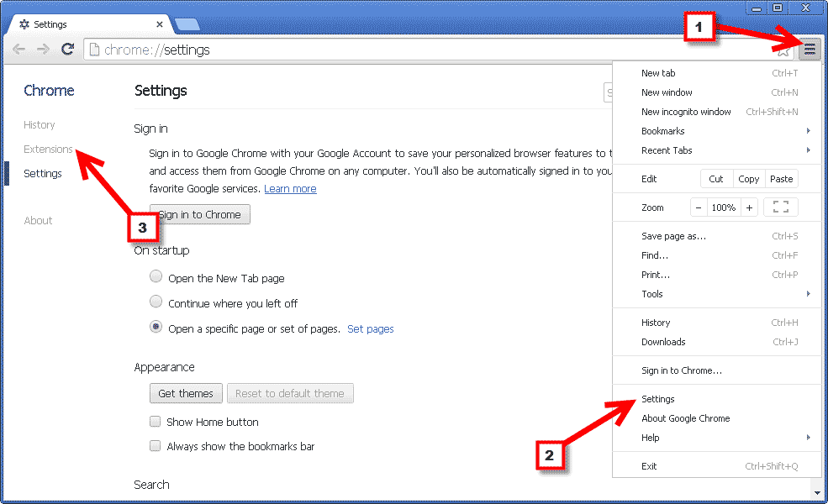
Task: Select the Settings browser tab
Action: (90, 24)
